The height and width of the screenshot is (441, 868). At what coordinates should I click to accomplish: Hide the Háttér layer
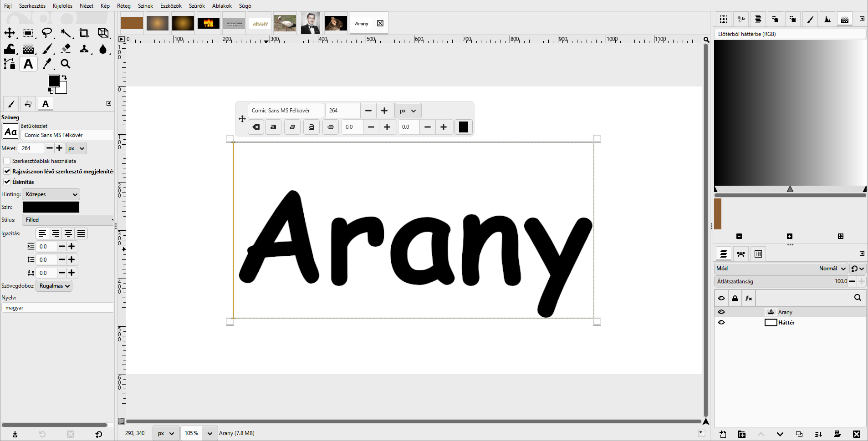click(x=721, y=322)
